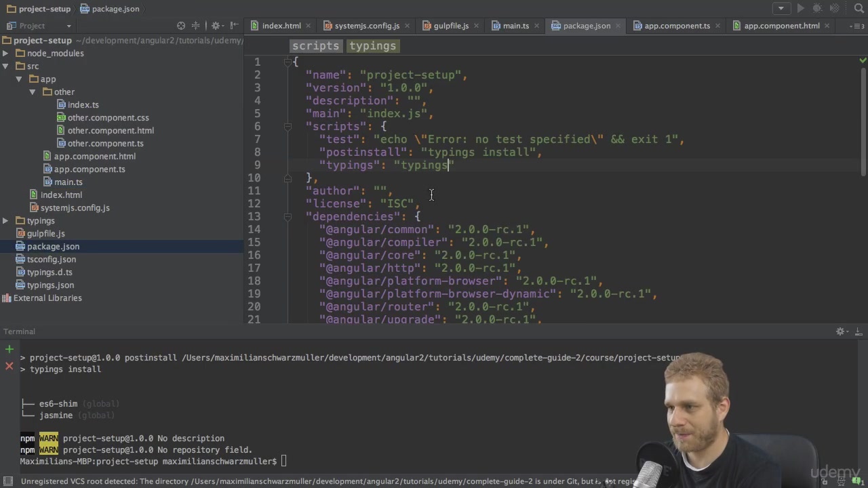Fold the scripts block on line 6
The image size is (868, 488).
tap(288, 127)
